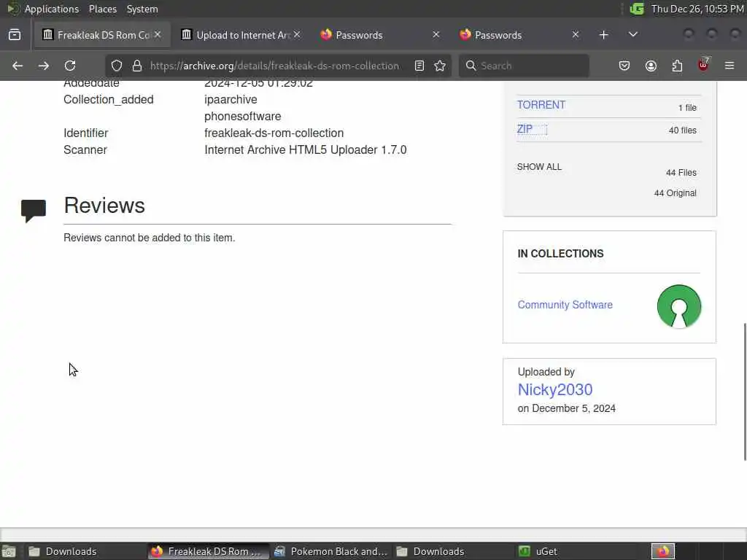Open the Pocket save icon

coord(624,66)
